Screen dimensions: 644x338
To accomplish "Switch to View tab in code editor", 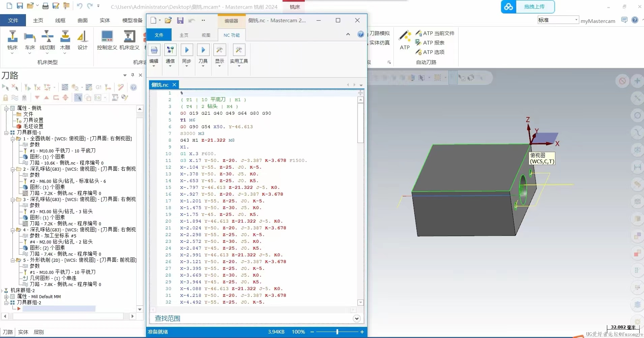I will (x=206, y=35).
